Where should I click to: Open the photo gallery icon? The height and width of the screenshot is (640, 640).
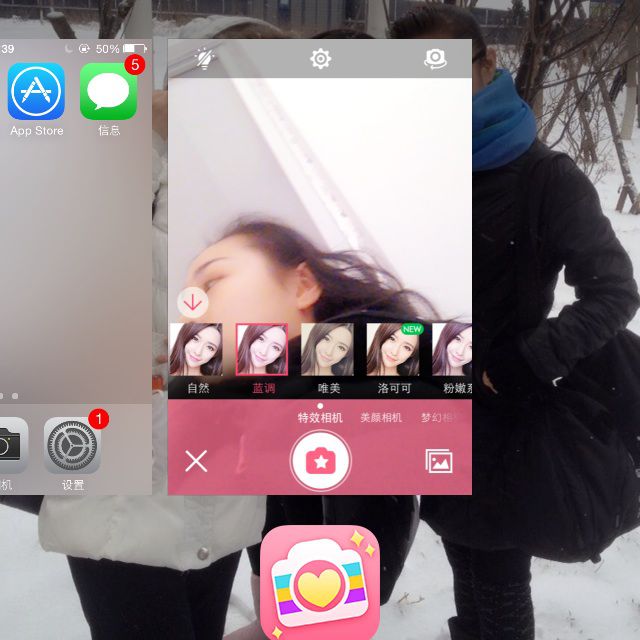[439, 461]
